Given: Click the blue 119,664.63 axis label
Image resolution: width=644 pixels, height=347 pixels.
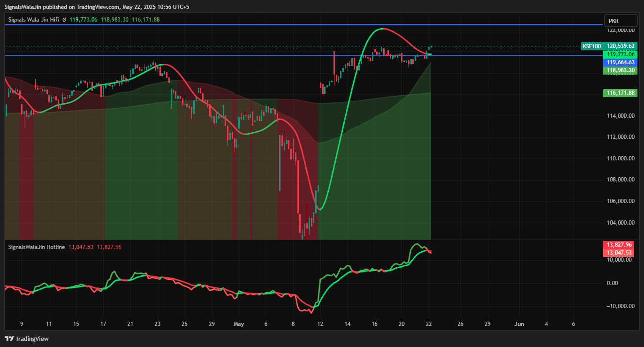Looking at the screenshot, I should click(x=620, y=62).
